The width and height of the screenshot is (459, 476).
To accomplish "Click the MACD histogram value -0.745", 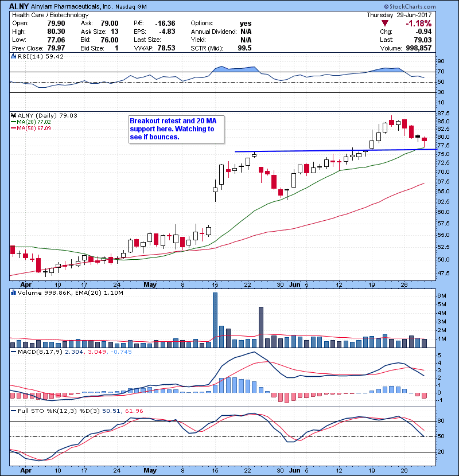I will (121, 352).
